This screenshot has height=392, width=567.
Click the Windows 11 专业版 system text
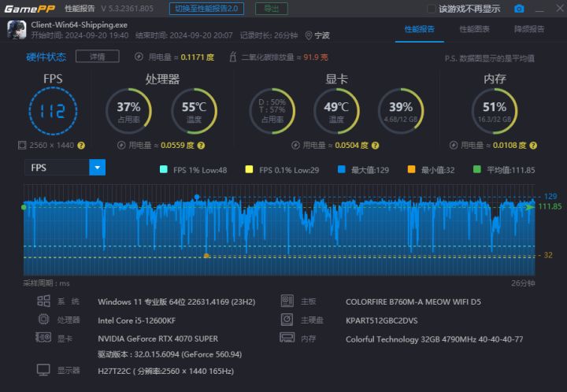click(176, 301)
